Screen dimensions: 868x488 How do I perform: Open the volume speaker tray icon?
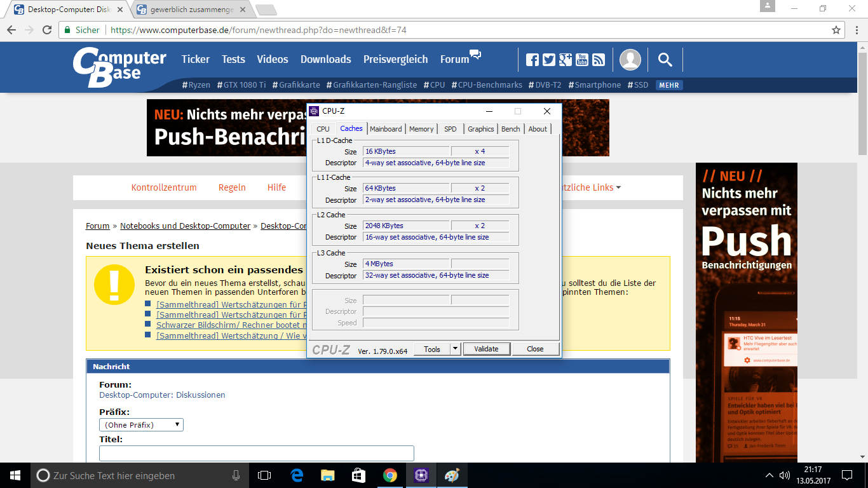tap(785, 475)
